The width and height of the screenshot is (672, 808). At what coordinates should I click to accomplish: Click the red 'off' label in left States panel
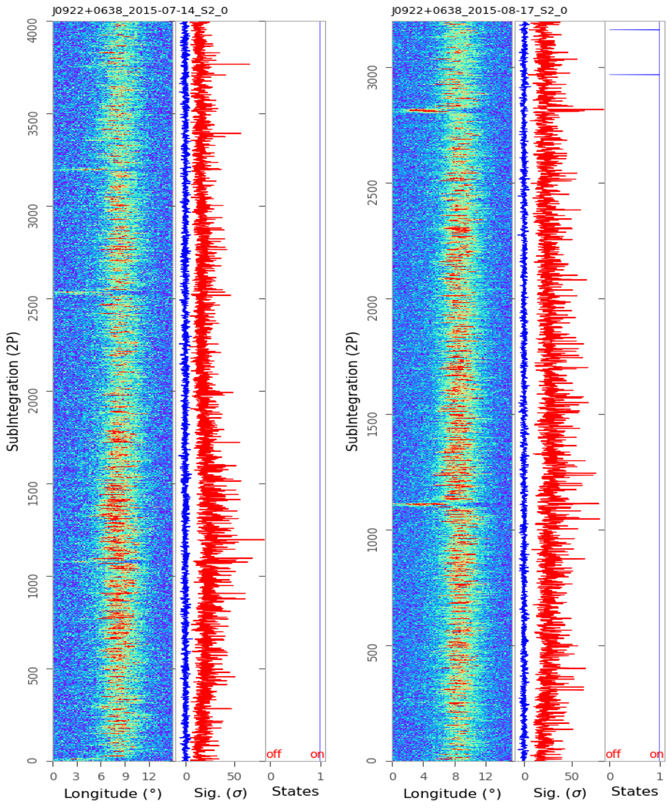(274, 754)
